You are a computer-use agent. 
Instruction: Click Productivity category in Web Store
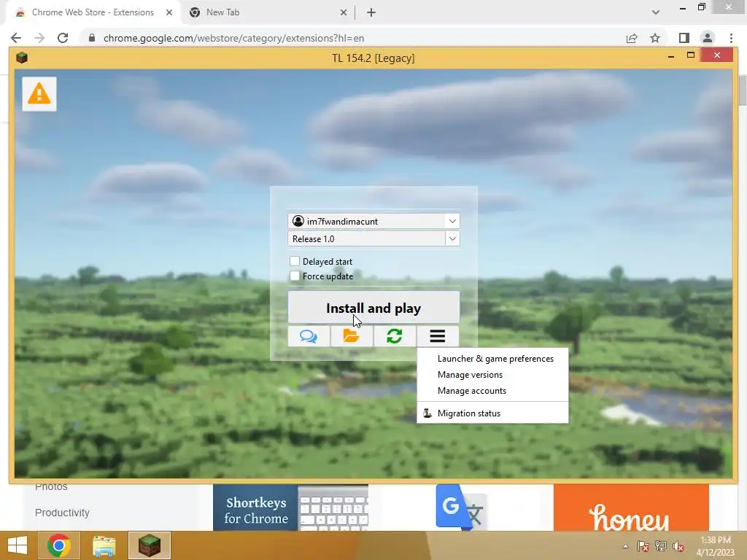[63, 513]
